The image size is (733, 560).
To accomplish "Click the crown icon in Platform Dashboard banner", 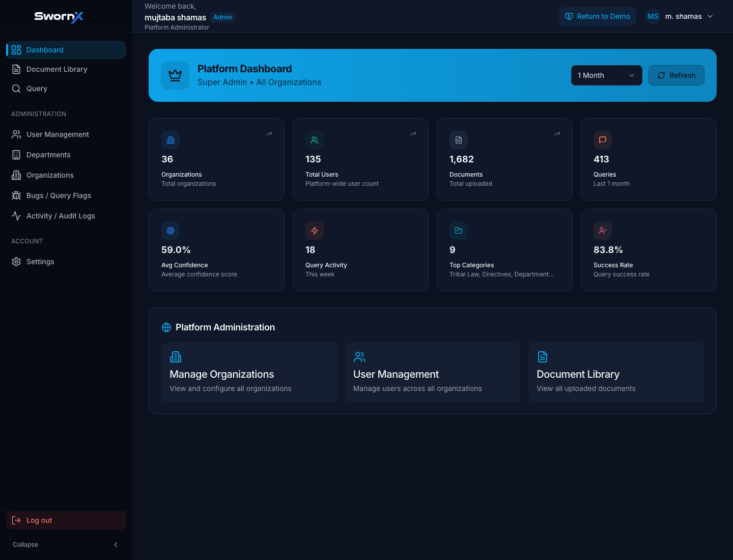I will tap(175, 75).
